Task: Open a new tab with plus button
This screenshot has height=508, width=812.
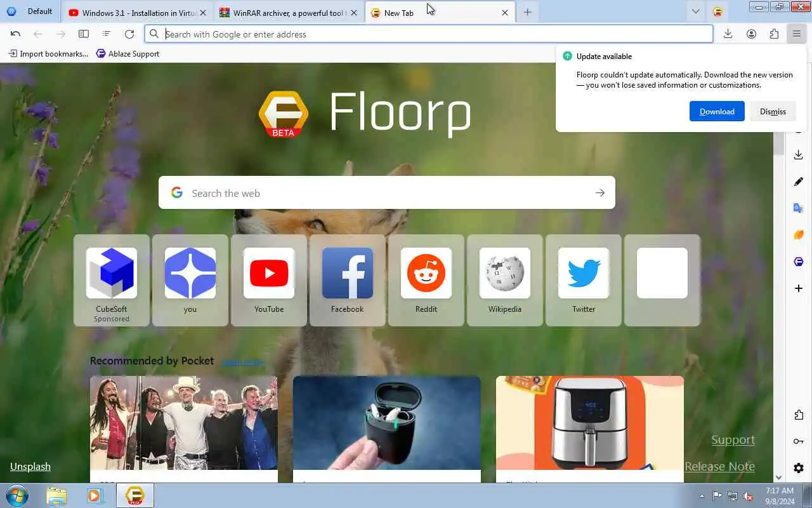Action: pos(527,12)
